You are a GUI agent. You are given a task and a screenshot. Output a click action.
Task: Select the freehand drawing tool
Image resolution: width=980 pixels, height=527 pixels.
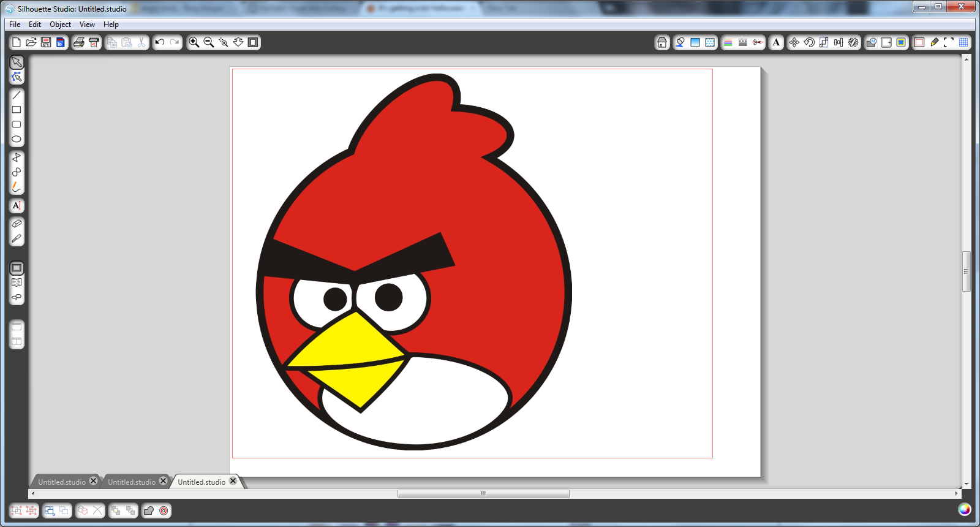(17, 187)
